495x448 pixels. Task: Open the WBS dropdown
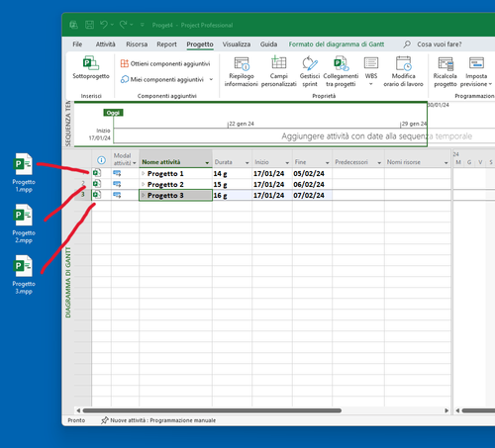coord(371,71)
